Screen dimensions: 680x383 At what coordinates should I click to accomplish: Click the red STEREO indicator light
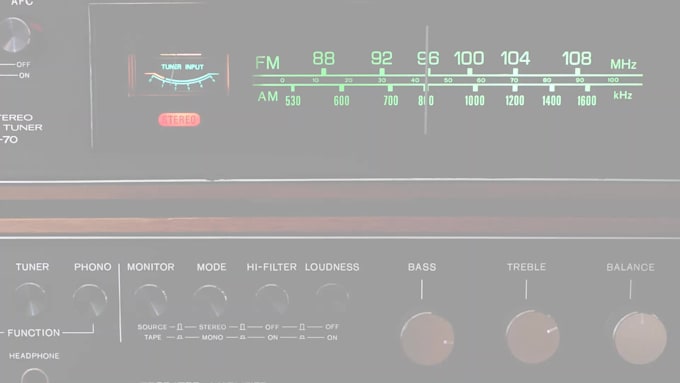(x=179, y=120)
